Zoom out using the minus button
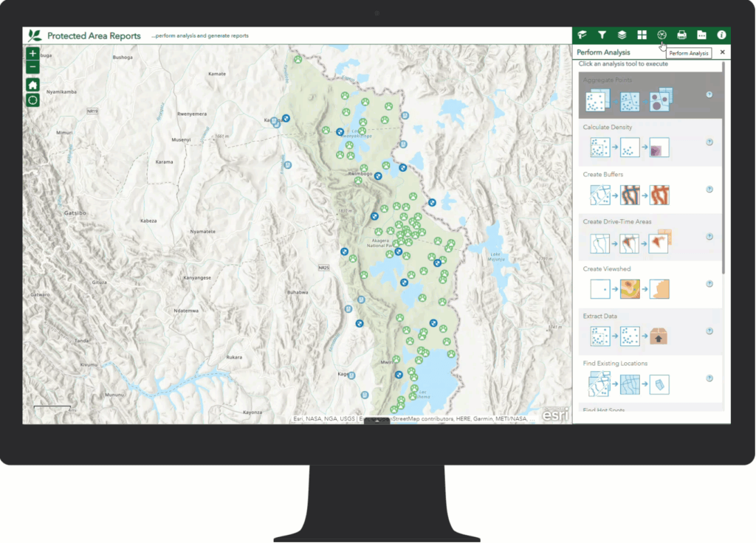This screenshot has width=756, height=543. click(32, 68)
